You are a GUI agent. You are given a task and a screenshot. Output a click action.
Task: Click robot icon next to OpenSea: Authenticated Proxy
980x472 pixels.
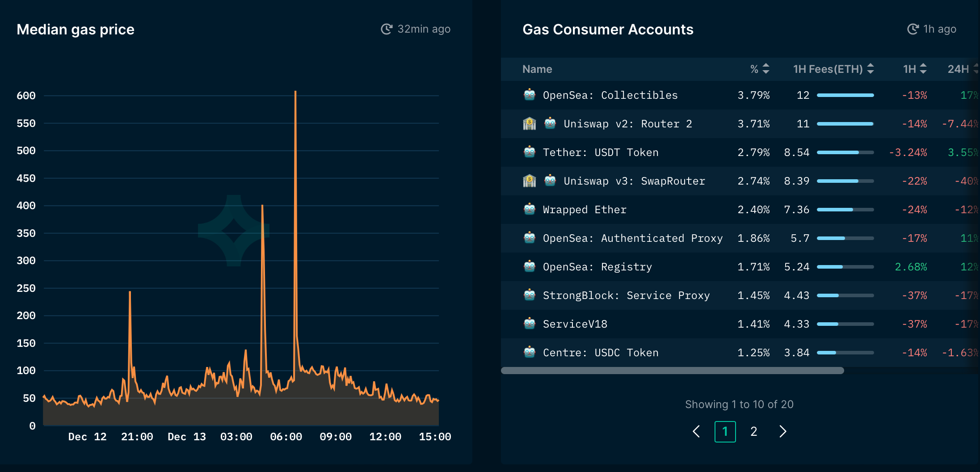(530, 238)
